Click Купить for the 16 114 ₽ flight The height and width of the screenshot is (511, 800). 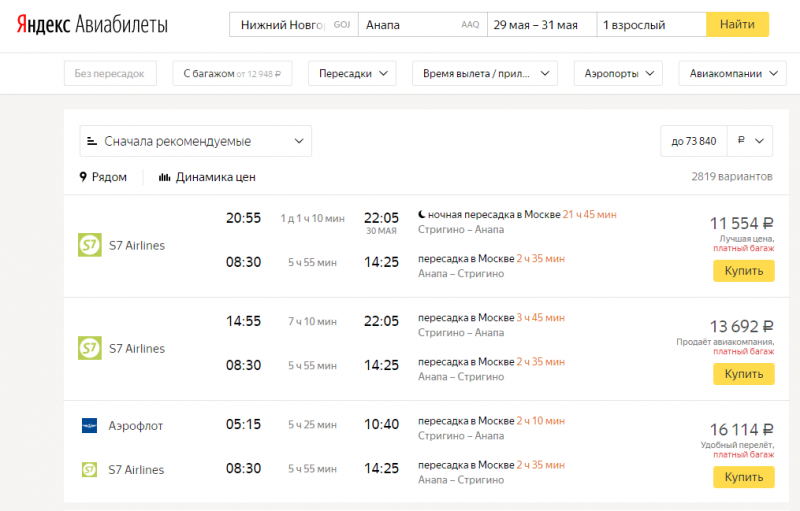tap(743, 477)
